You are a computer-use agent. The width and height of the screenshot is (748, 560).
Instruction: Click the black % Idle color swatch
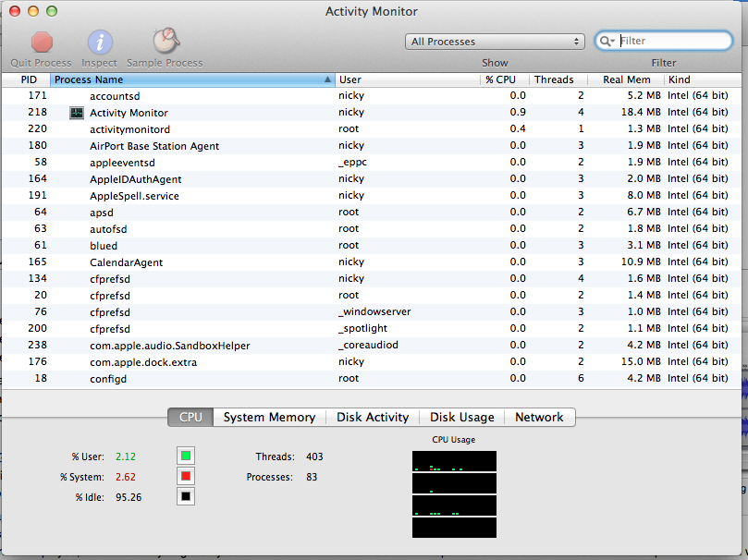(x=186, y=497)
